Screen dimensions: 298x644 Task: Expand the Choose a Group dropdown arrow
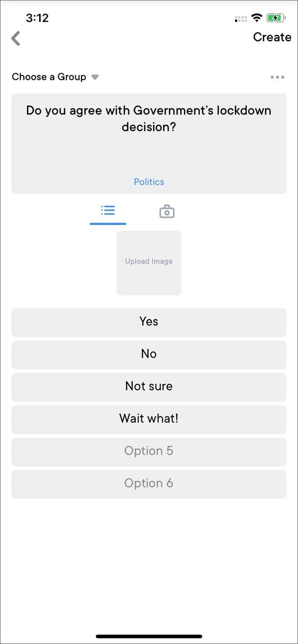pyautogui.click(x=95, y=77)
